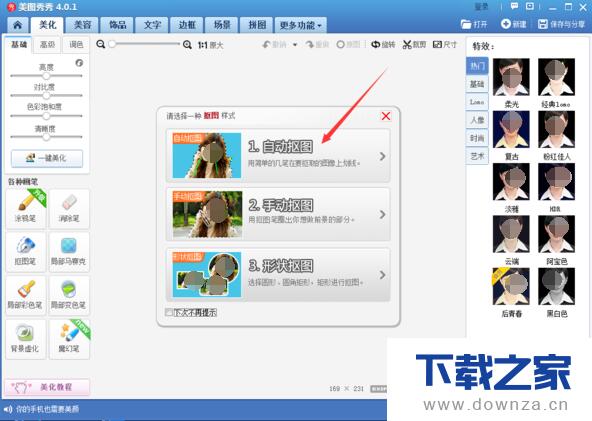592x421 pixels.
Task: Open the 自动抠图 option chevron
Action: [x=382, y=156]
